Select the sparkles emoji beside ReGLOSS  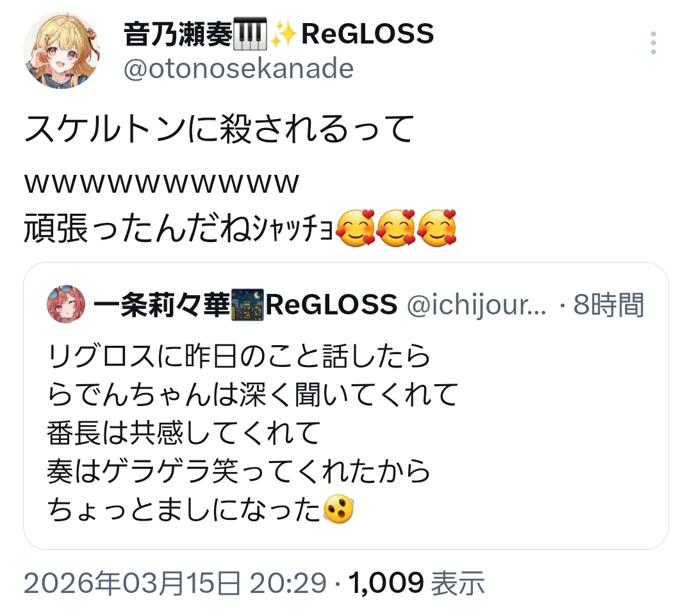283,35
